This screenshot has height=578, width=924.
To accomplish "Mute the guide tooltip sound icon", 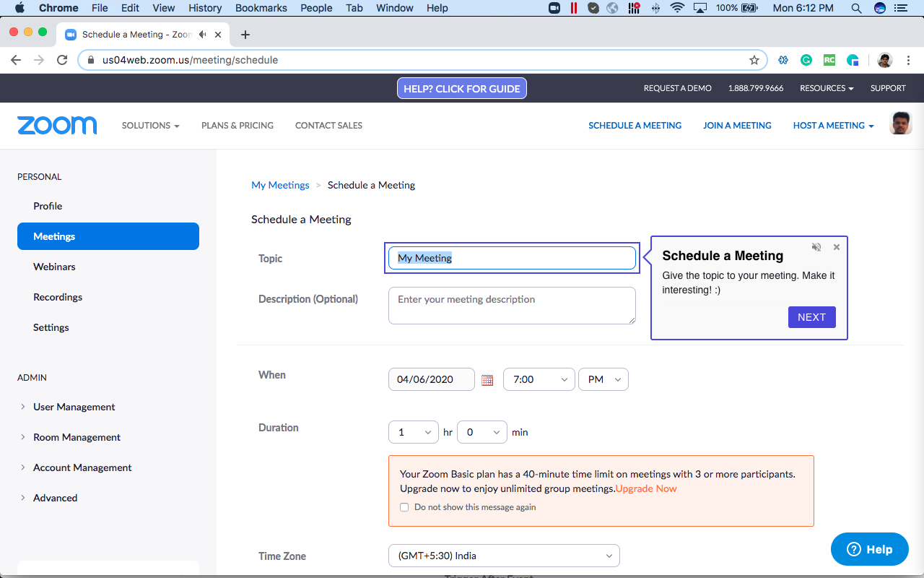I will click(816, 247).
